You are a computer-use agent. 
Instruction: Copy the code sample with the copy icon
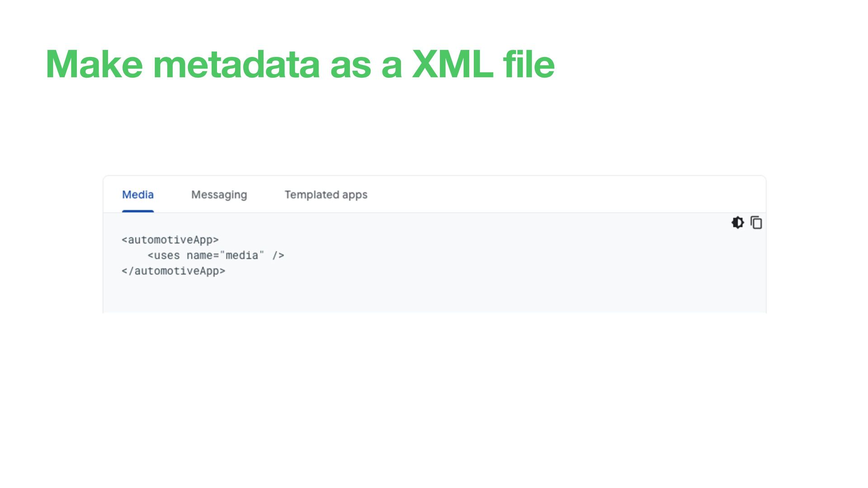coord(756,222)
